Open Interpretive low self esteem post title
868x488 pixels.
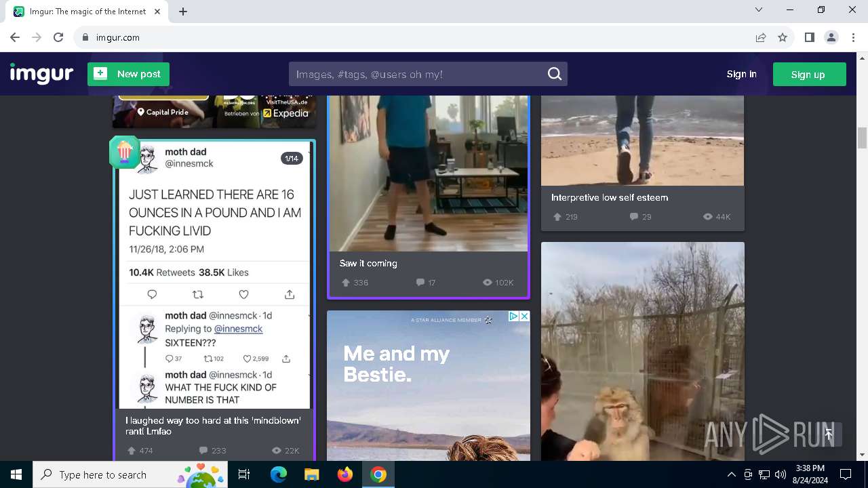(610, 197)
